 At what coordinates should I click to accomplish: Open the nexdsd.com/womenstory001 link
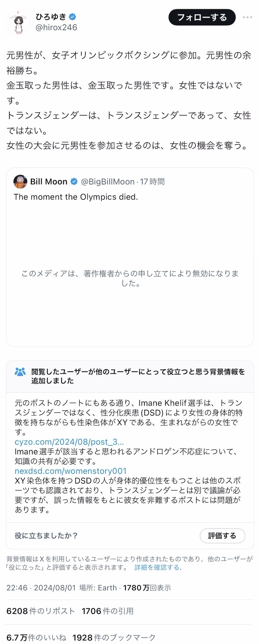pos(70,471)
